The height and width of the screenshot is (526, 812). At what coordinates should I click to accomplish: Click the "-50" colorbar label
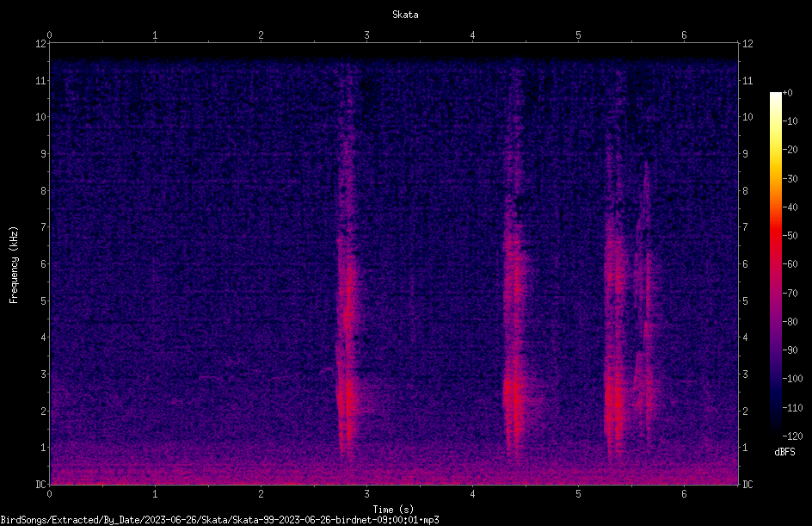[x=790, y=236]
